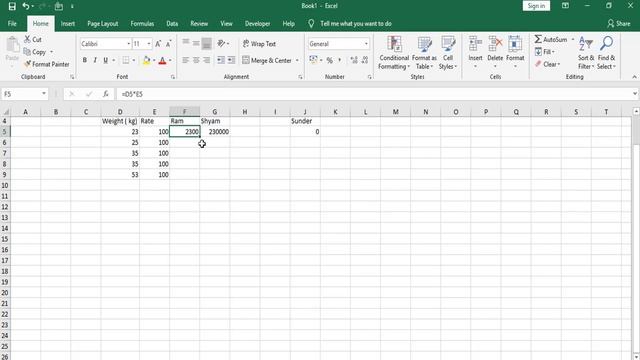Switch to the Review tab
The width and height of the screenshot is (640, 360).
coord(199,24)
